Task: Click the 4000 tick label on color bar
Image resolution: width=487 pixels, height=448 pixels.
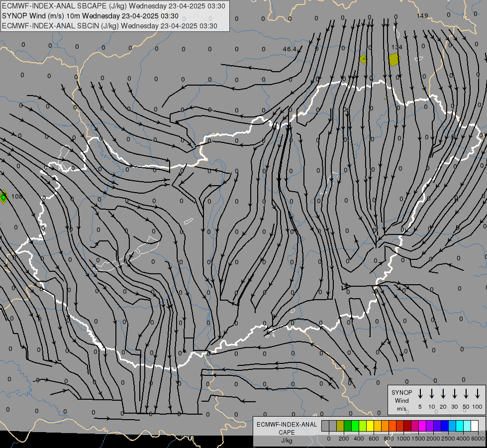Action: pyautogui.click(x=463, y=439)
